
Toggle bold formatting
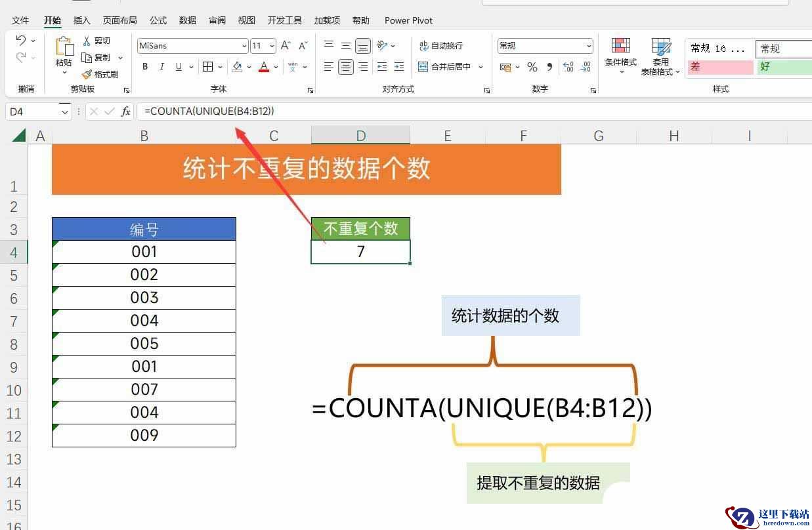[145, 67]
